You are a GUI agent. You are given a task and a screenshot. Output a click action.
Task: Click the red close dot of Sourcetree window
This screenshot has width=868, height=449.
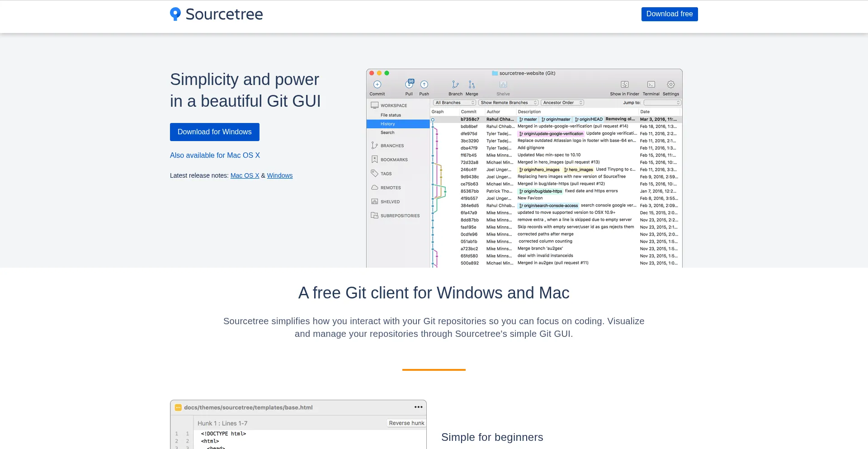pyautogui.click(x=372, y=73)
